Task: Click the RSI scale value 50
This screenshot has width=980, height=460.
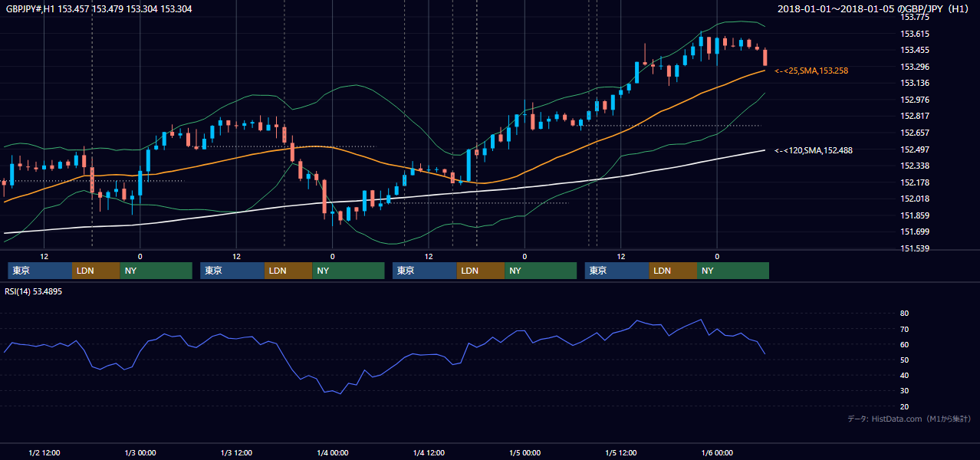Action: [905, 360]
